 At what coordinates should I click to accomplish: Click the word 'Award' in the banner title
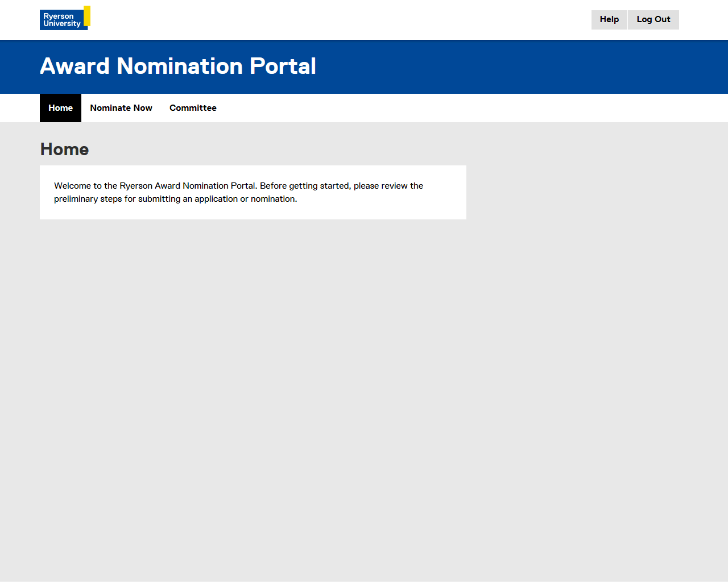click(x=75, y=66)
